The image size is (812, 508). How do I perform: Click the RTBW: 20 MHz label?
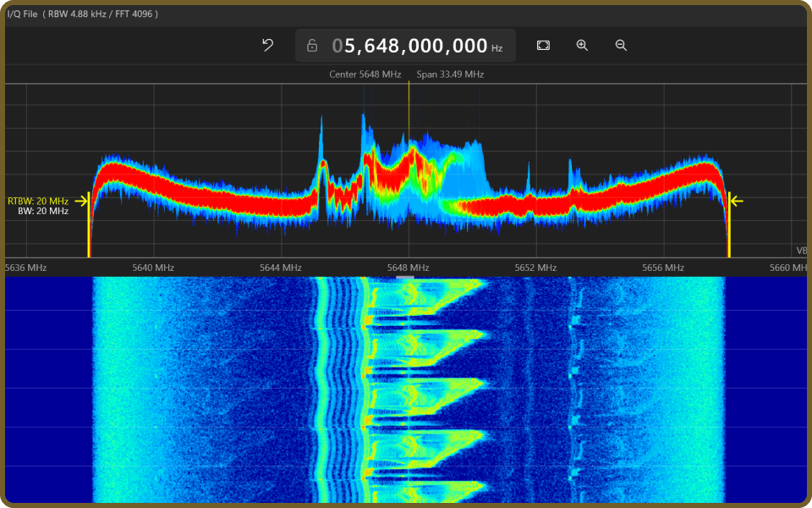[38, 202]
